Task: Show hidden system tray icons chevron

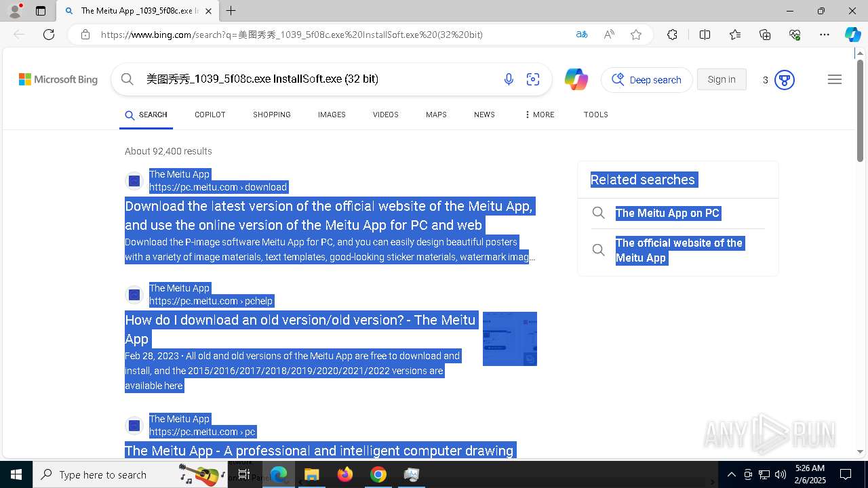Action: coord(731,474)
